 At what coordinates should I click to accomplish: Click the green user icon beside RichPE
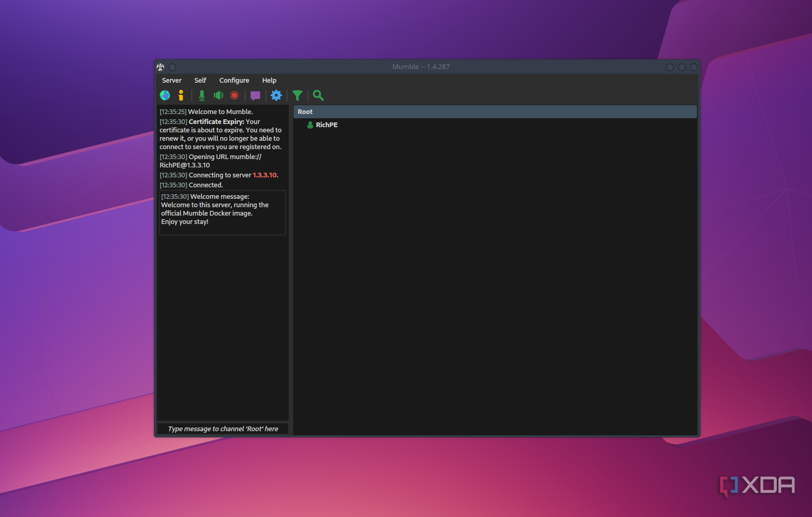310,125
